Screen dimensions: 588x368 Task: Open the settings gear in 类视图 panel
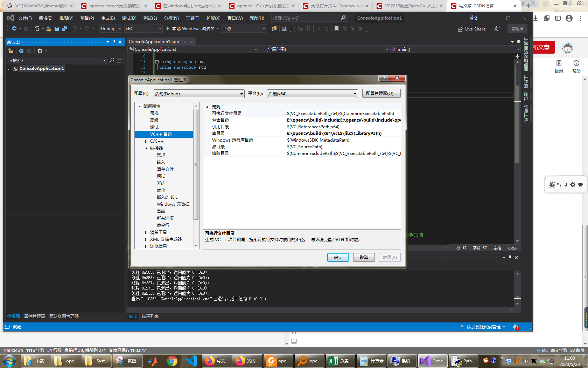[x=40, y=51]
